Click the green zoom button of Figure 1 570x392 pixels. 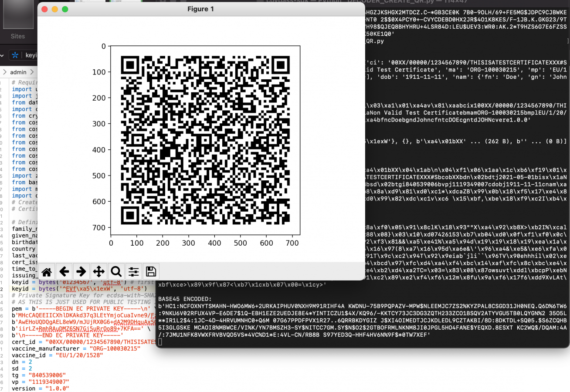(65, 9)
